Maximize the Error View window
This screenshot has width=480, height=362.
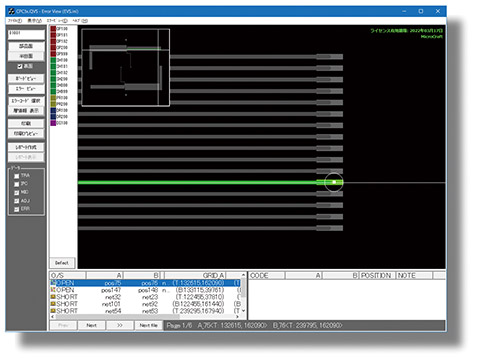pos(421,11)
